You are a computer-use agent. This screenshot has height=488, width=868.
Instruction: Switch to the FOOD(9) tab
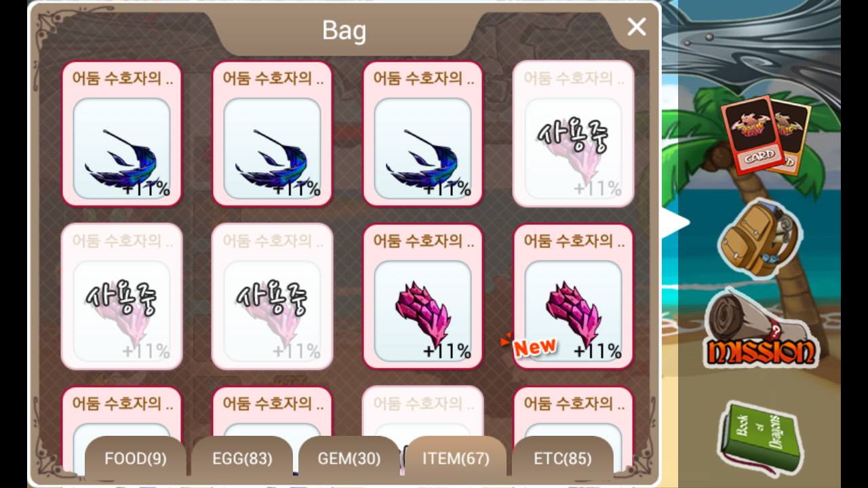tap(136, 458)
